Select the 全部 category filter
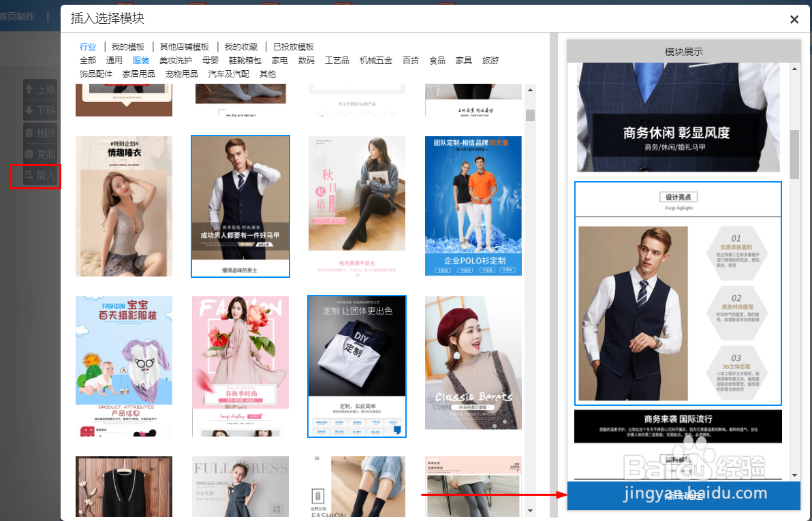The image size is (812, 521). 88,60
